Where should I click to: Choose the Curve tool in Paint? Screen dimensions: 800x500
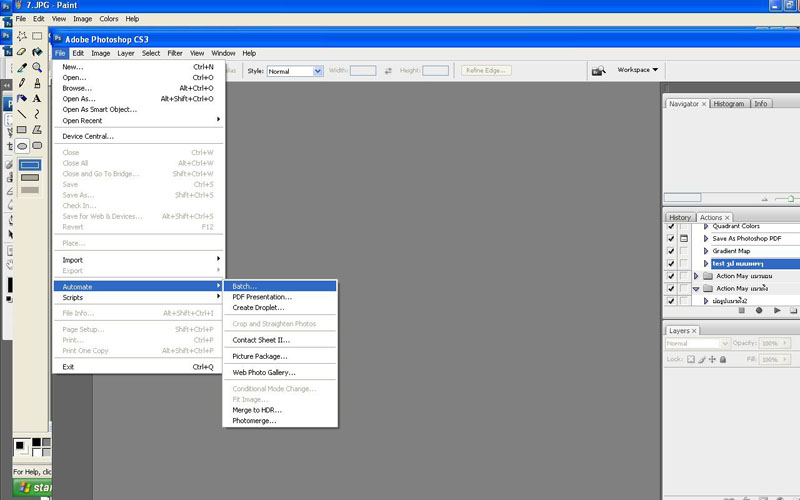click(37, 114)
